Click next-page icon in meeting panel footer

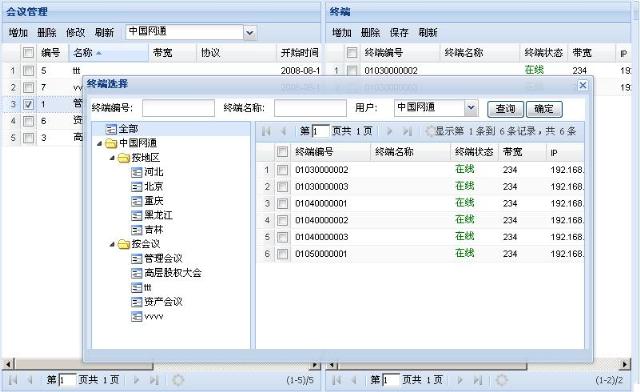[136, 380]
